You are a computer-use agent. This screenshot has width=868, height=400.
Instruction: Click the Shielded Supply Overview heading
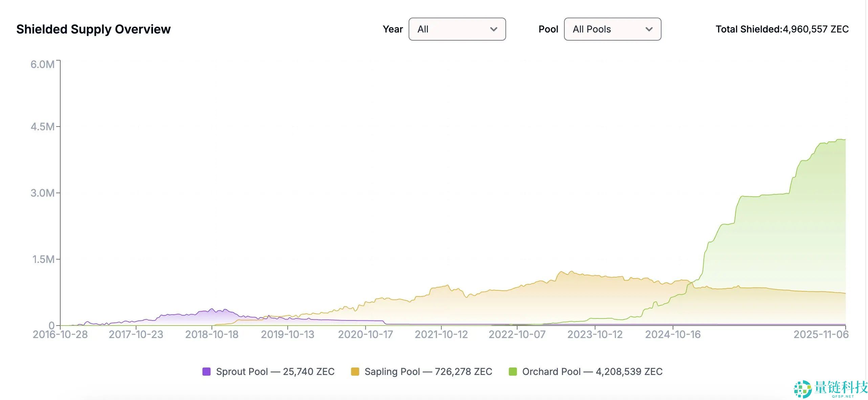coord(93,29)
